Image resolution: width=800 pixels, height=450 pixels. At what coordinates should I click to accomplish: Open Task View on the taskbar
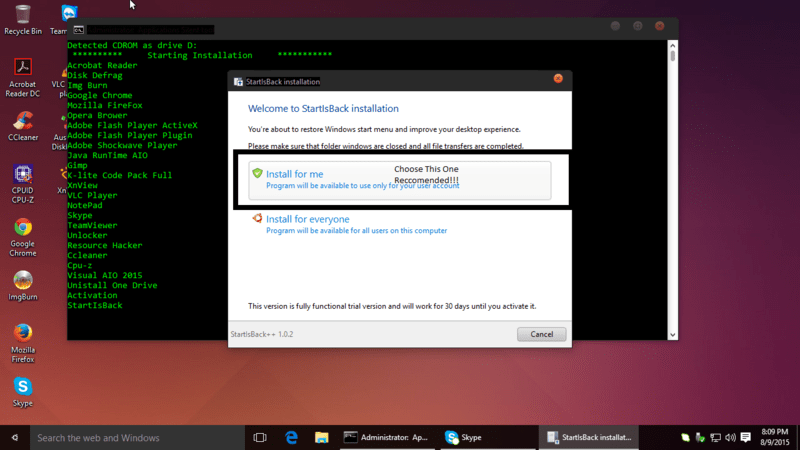coord(260,437)
